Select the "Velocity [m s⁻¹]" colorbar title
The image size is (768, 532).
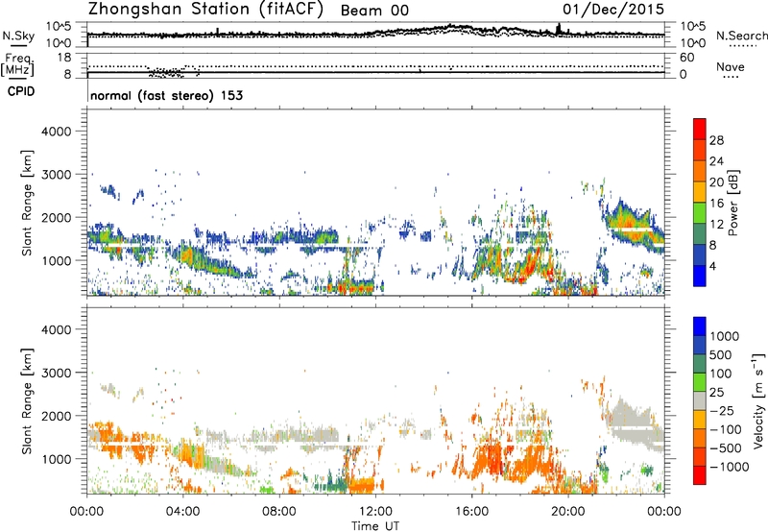pyautogui.click(x=758, y=400)
